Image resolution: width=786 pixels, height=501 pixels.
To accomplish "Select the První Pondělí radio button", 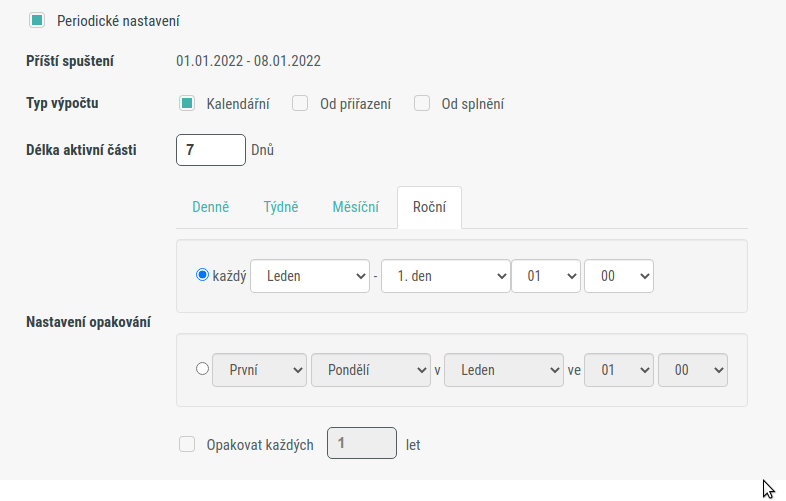I will click(202, 369).
